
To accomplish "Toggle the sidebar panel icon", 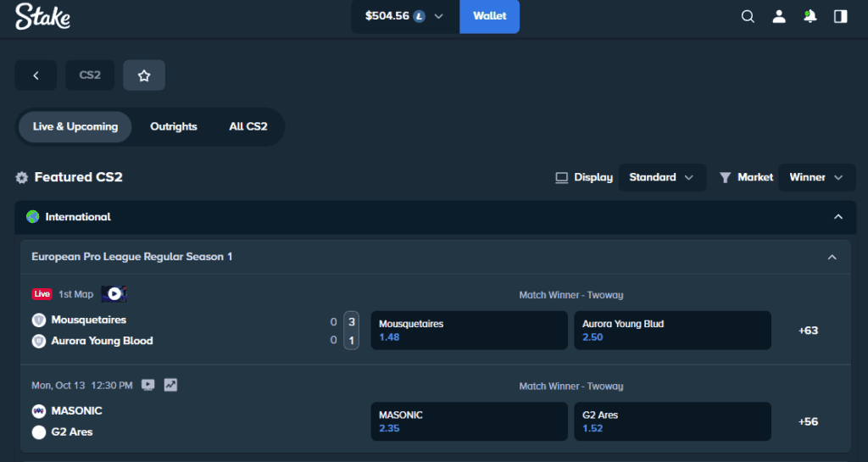I will tap(841, 16).
